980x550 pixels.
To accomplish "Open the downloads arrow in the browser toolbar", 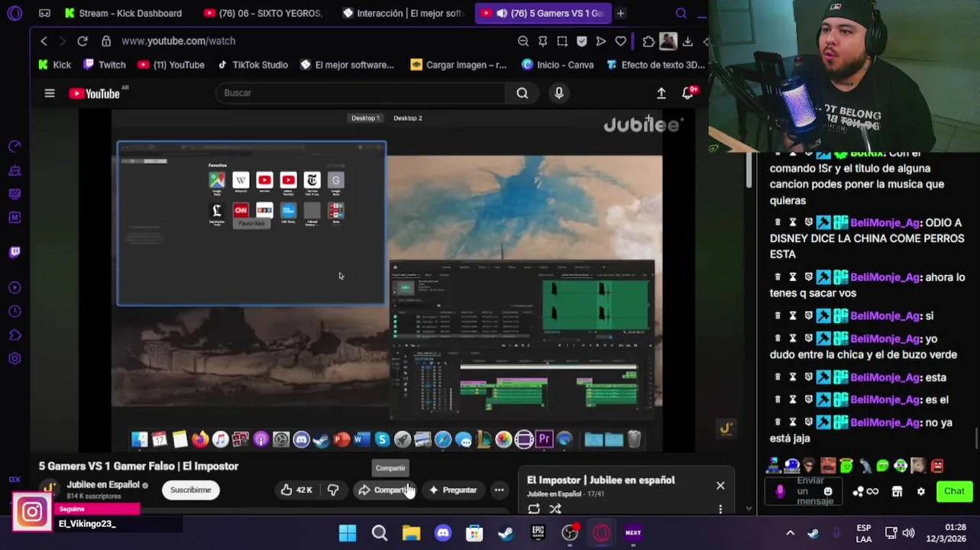I will tap(687, 41).
